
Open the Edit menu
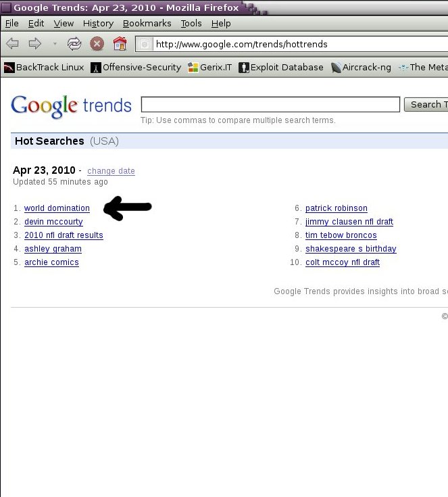[36, 24]
